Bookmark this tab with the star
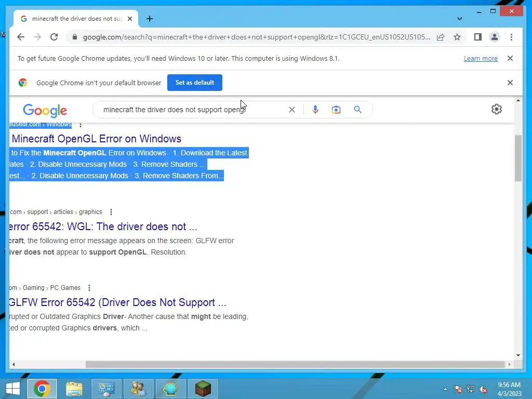Viewport: 532px width, 399px height. pos(457,37)
